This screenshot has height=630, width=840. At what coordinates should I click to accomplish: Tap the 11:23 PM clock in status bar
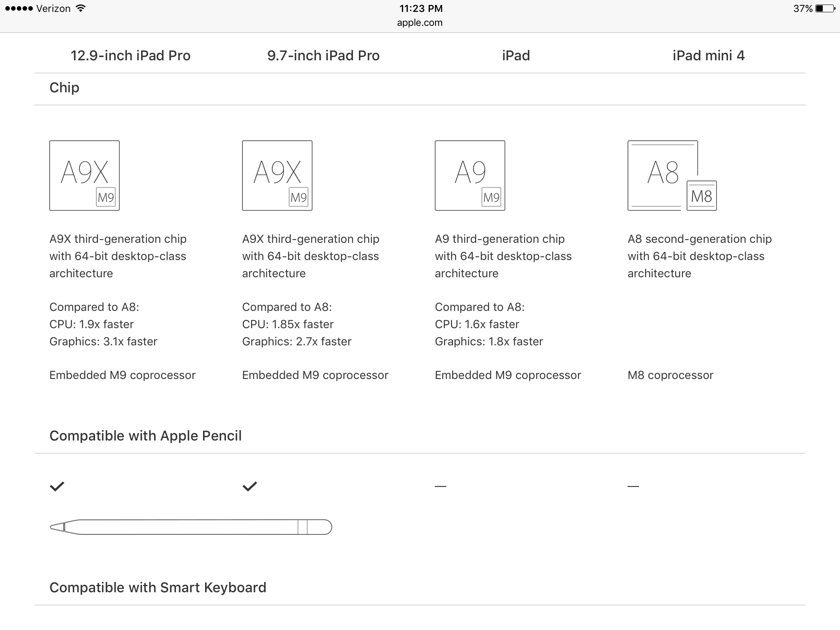coord(421,8)
